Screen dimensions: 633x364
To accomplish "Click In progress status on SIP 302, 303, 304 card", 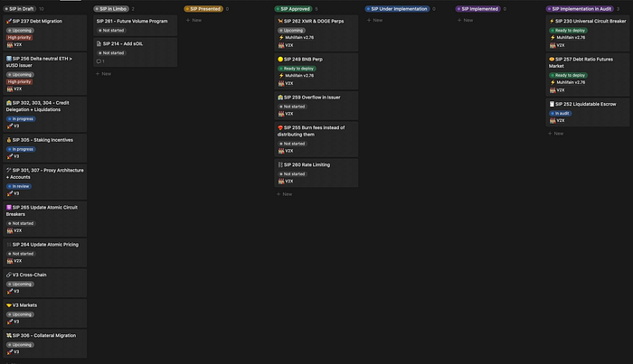I will tap(21, 119).
